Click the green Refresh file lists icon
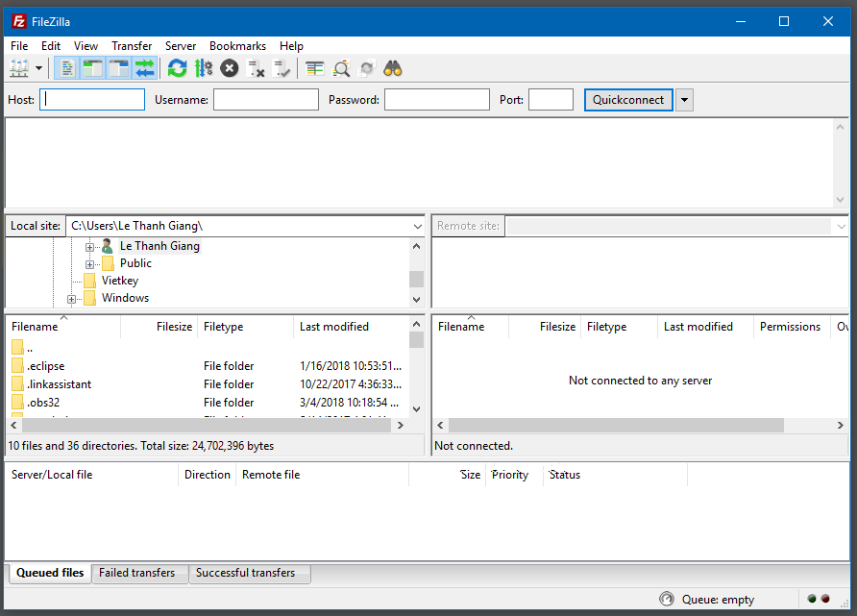The image size is (857, 616). click(177, 68)
